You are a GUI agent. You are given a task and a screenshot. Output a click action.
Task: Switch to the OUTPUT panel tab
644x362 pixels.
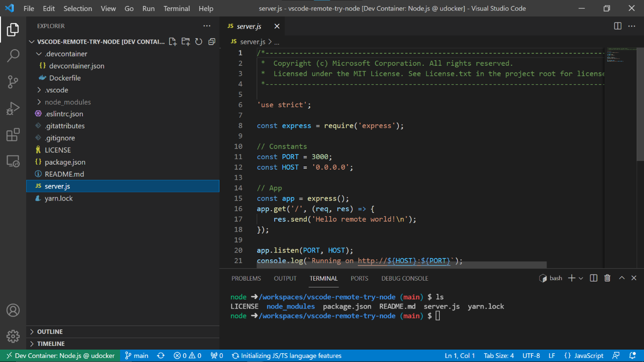pyautogui.click(x=285, y=278)
